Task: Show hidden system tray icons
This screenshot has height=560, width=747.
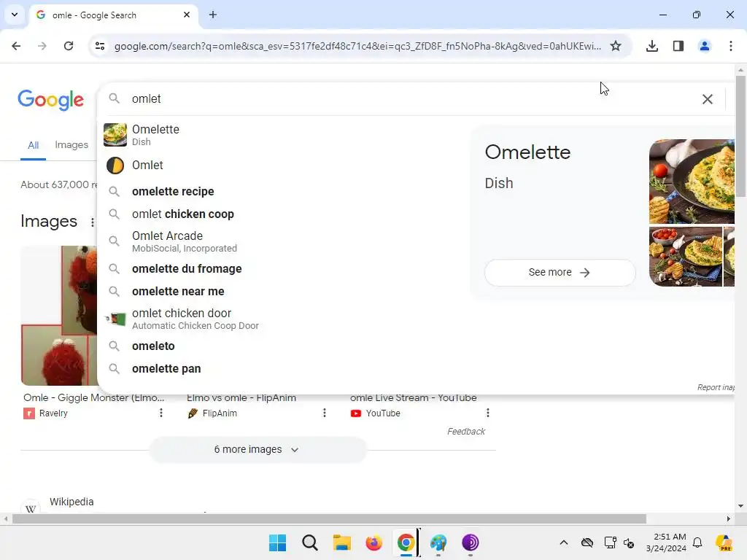Action: coord(564,542)
